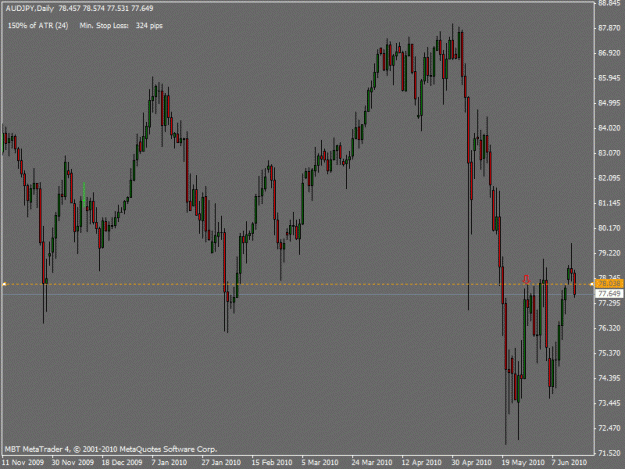Click the price scale value 86.920

(x=609, y=53)
